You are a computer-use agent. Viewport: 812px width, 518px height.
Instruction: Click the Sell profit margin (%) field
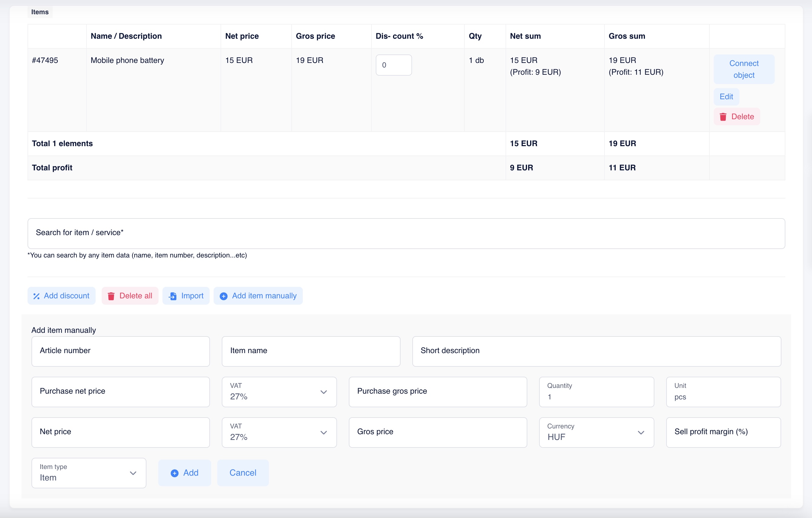tap(723, 432)
